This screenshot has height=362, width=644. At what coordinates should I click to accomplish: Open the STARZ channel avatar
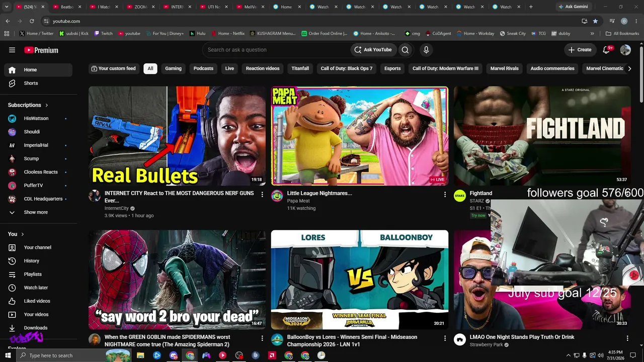(x=460, y=196)
